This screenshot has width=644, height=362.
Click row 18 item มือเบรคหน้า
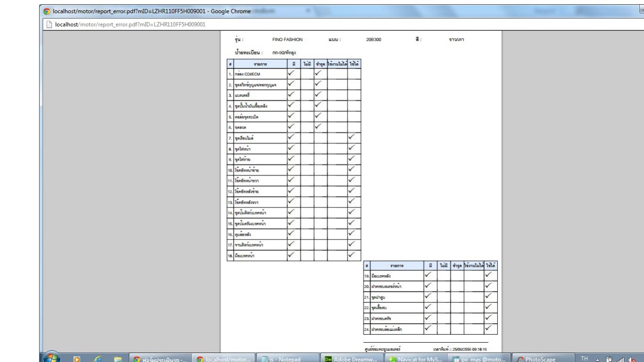(x=245, y=255)
